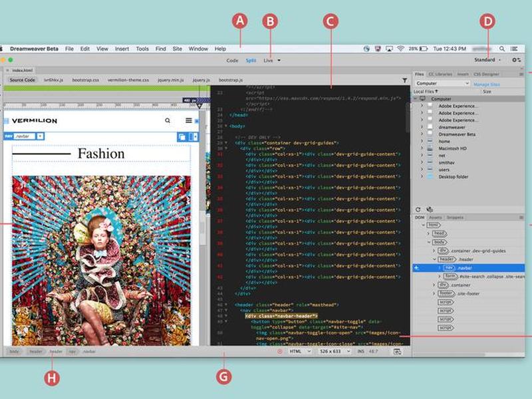Click the Wi-Fi status icon
The height and width of the screenshot is (399, 532).
click(x=401, y=49)
